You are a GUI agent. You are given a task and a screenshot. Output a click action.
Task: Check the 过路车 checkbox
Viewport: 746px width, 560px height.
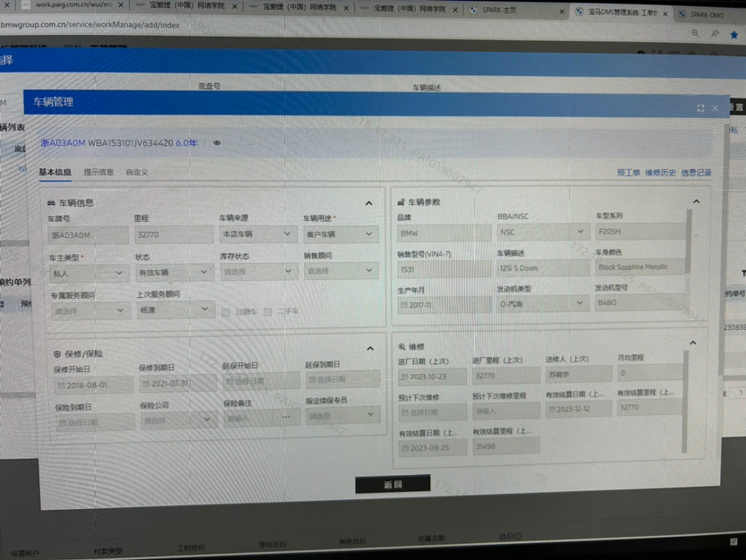[226, 312]
